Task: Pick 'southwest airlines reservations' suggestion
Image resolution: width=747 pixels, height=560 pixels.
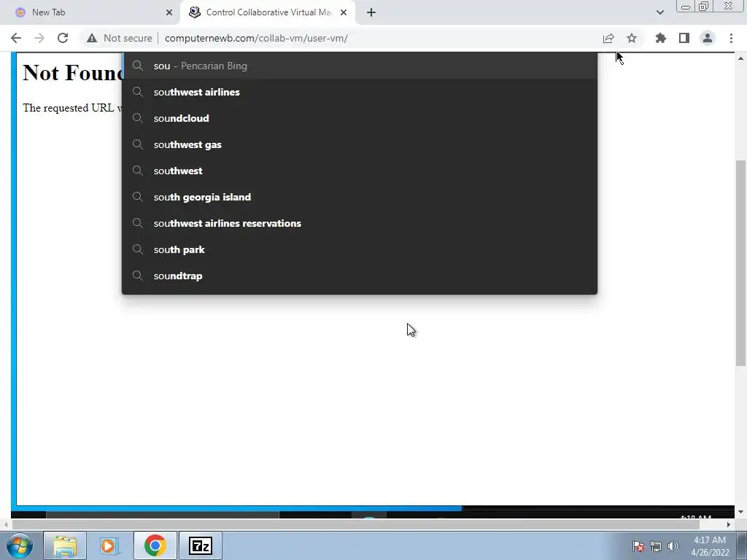Action: [360, 223]
